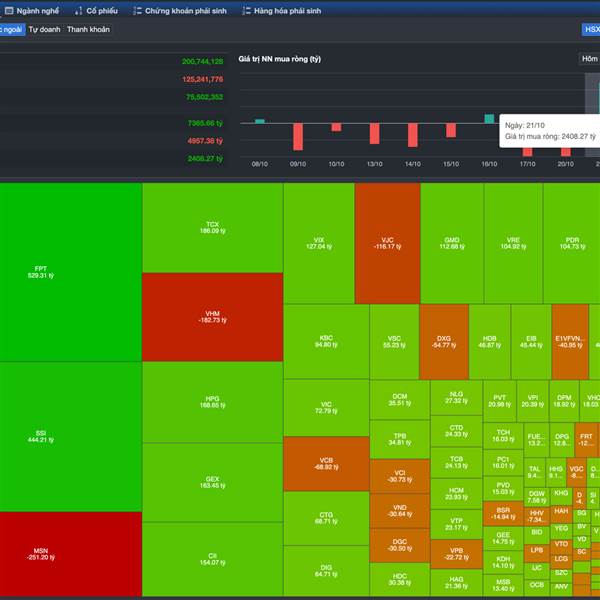Click the HPG tile in the heatmap
The width and height of the screenshot is (600, 600).
212,402
